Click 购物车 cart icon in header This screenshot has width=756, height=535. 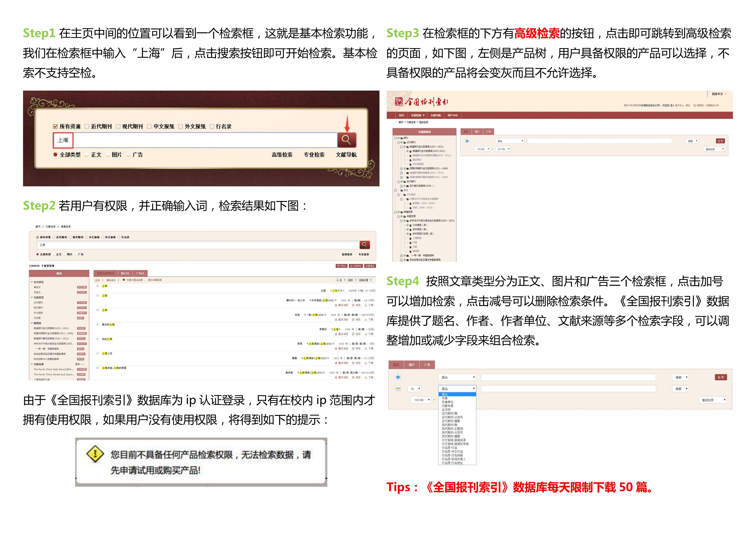point(695,105)
